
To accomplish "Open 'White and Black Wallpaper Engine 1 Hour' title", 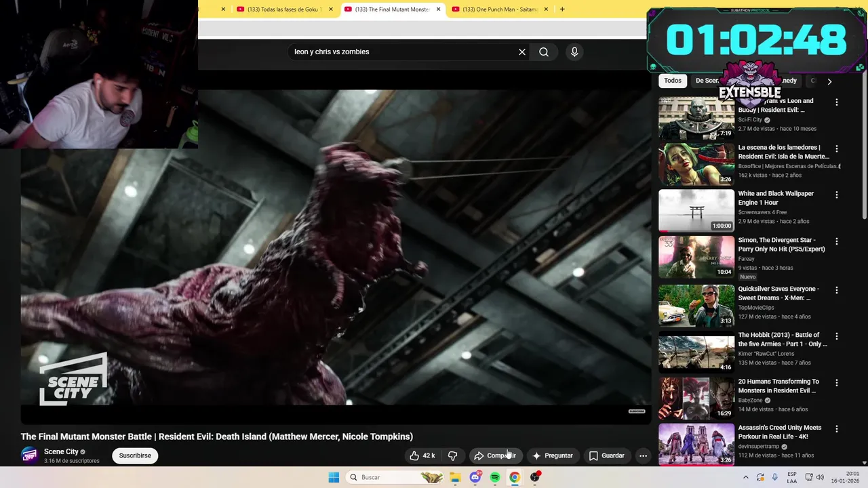I will (776, 198).
